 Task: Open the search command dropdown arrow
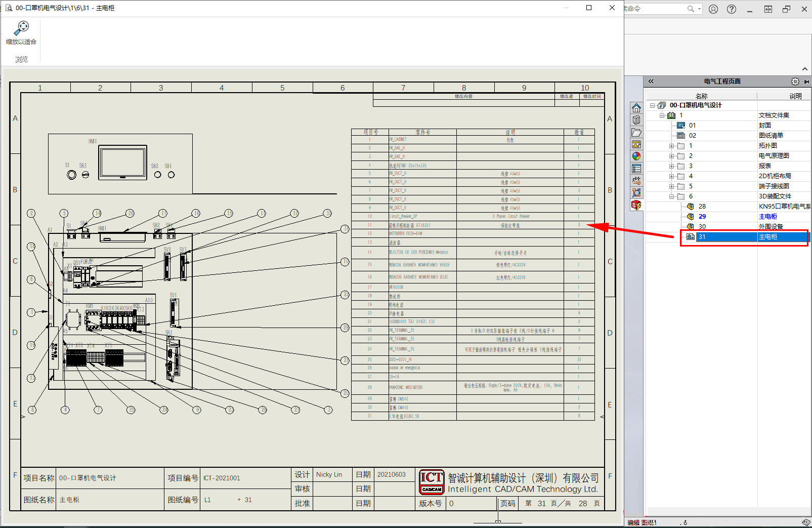click(700, 9)
